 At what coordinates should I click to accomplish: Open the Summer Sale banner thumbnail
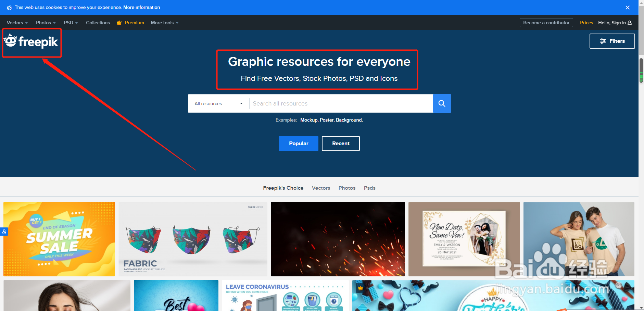point(59,239)
